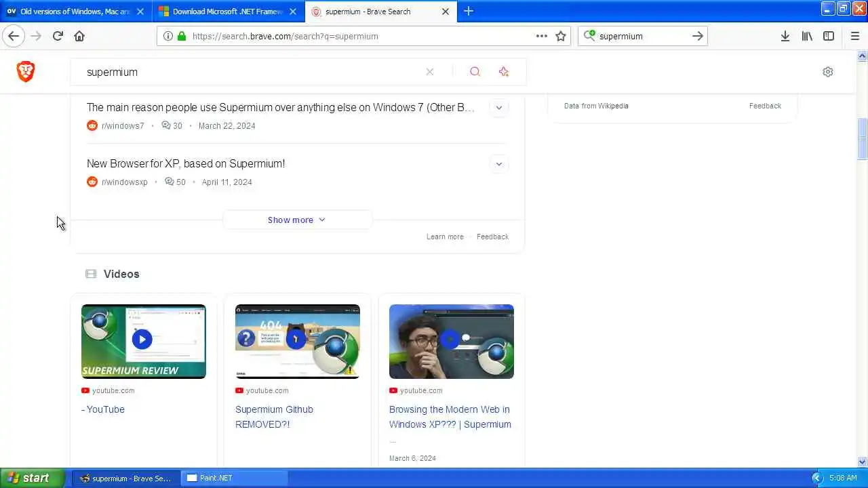Viewport: 868px width, 488px height.
Task: Click the forward navigation arrow
Action: (x=36, y=36)
